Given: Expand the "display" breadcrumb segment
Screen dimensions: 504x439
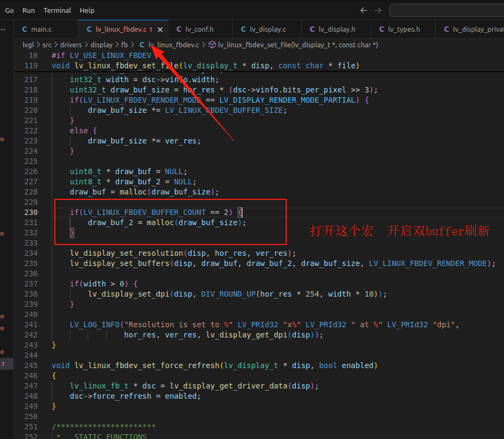Looking at the screenshot, I should [101, 45].
